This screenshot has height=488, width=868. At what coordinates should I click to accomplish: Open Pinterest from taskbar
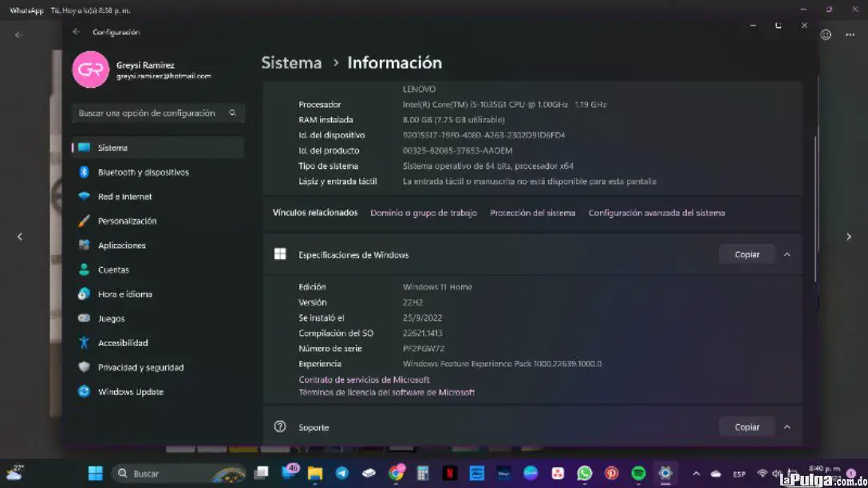click(611, 473)
